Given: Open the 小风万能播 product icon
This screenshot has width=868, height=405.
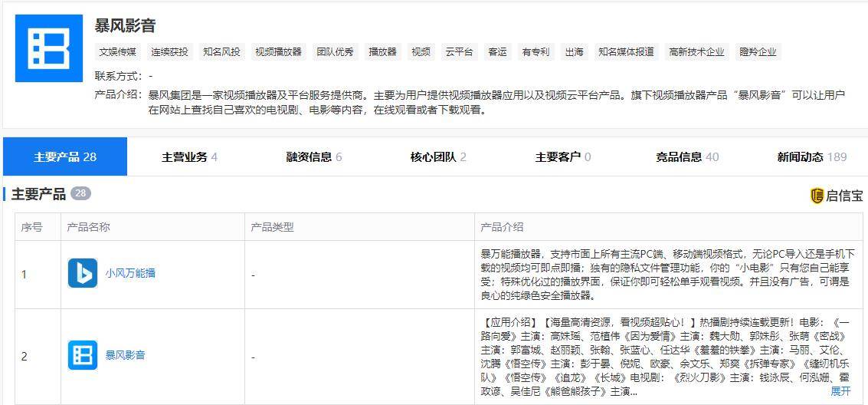Looking at the screenshot, I should click(83, 273).
